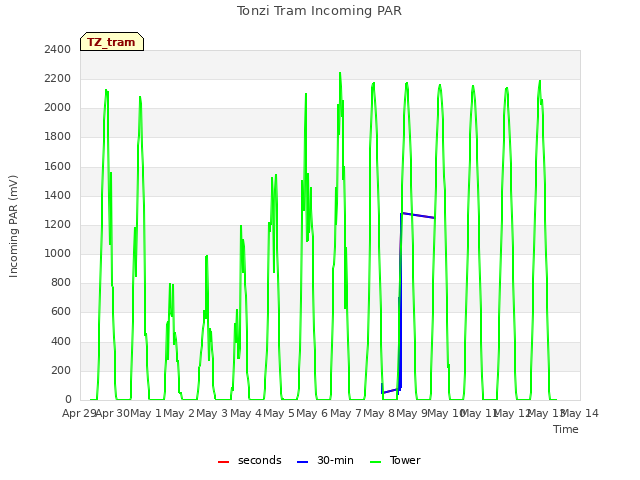Click the chart title Tonzi Tram Incoming PAR

click(x=319, y=11)
